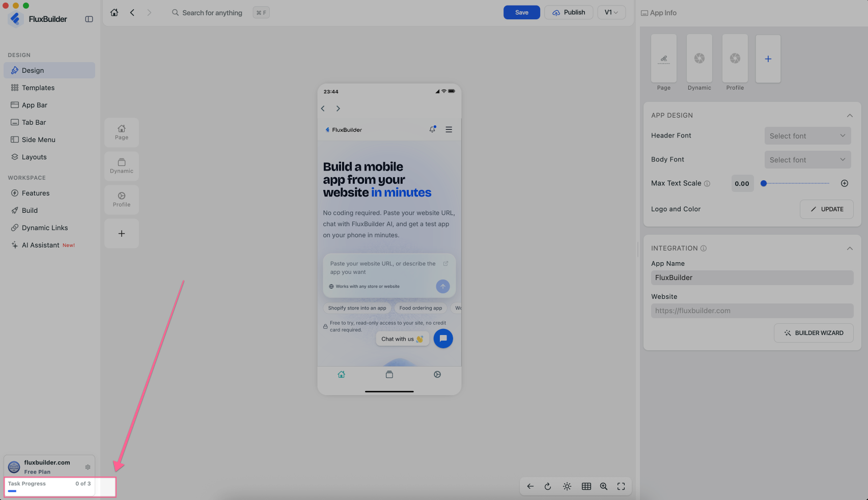868x500 pixels.
Task: Click the Chat with us bubble
Action: pos(403,339)
